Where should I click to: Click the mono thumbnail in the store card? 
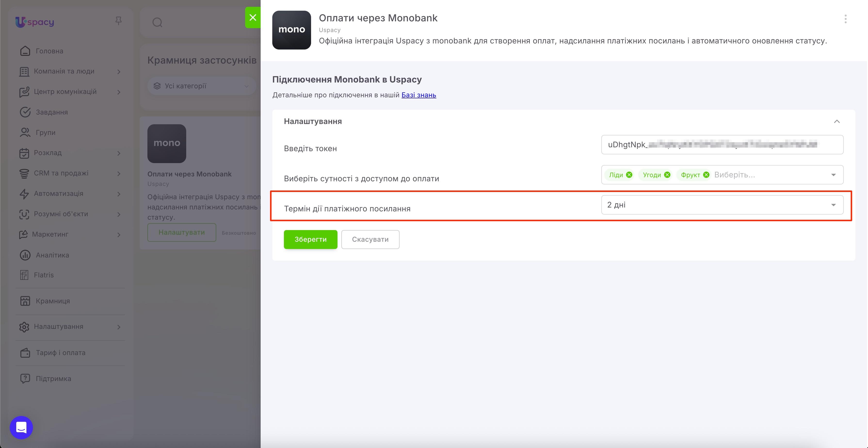click(x=167, y=144)
